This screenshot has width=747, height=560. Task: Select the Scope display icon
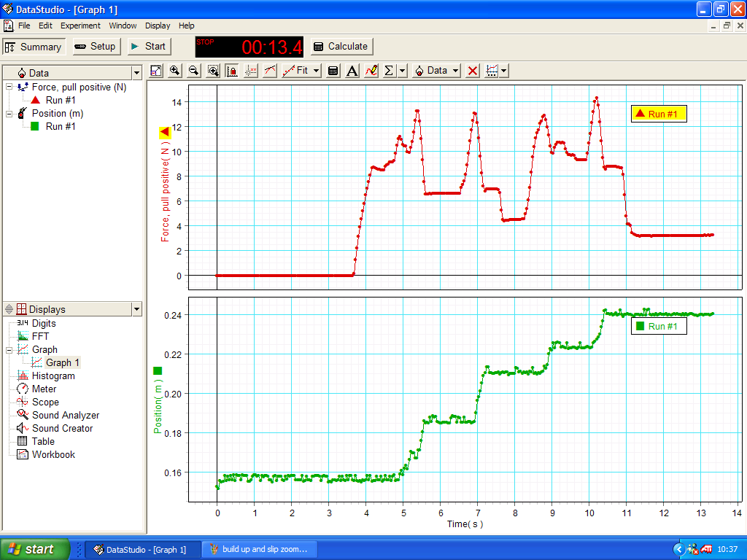pos(23,402)
